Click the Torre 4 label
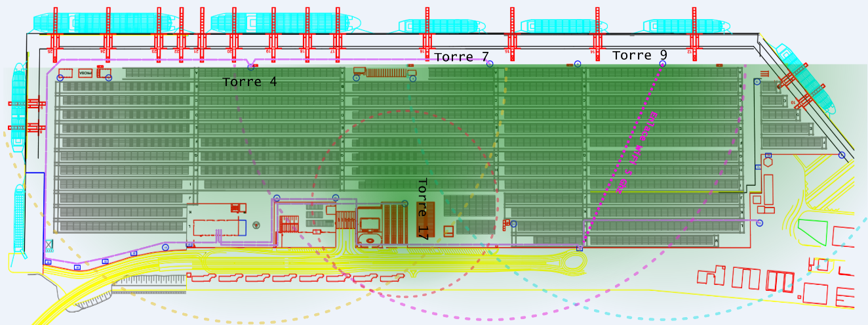This screenshot has height=325, width=868. [x=249, y=82]
